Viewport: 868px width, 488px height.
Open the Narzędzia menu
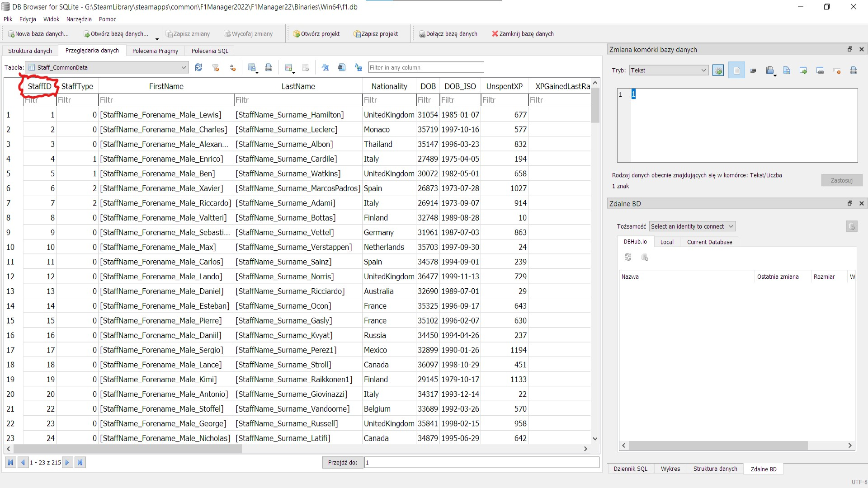coord(79,19)
